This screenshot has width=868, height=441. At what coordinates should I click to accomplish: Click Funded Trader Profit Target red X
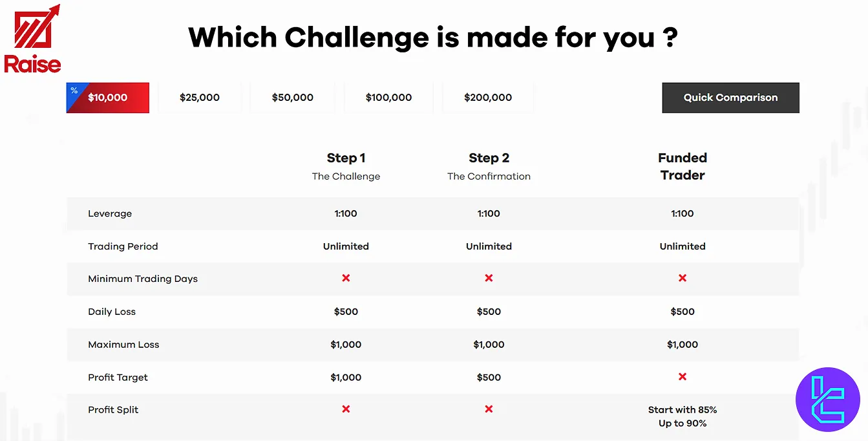click(x=683, y=376)
